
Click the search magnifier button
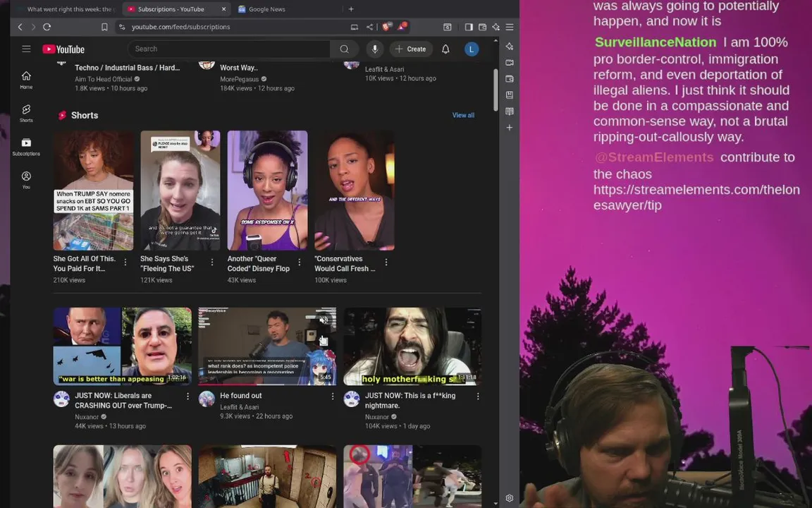pyautogui.click(x=344, y=49)
